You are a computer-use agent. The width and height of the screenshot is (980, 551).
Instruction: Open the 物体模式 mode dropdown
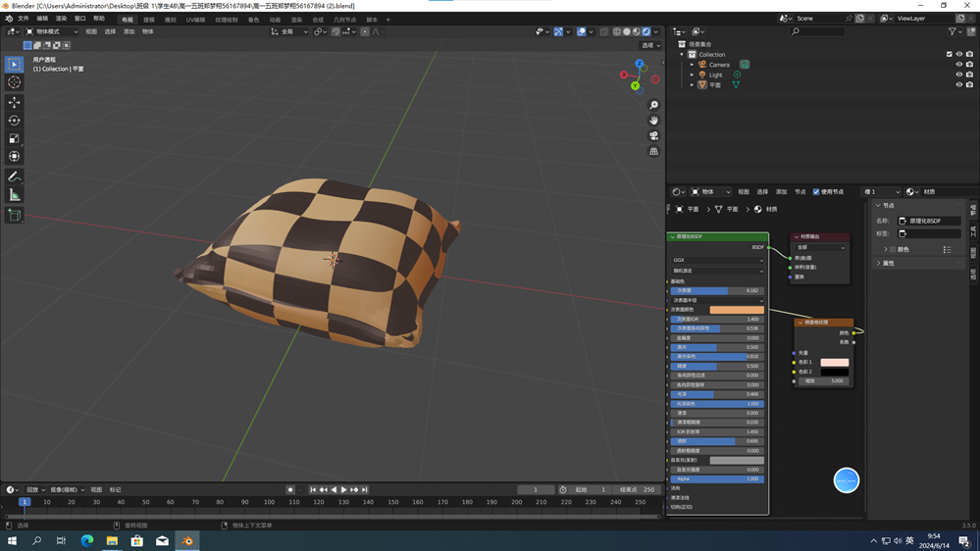(x=51, y=31)
